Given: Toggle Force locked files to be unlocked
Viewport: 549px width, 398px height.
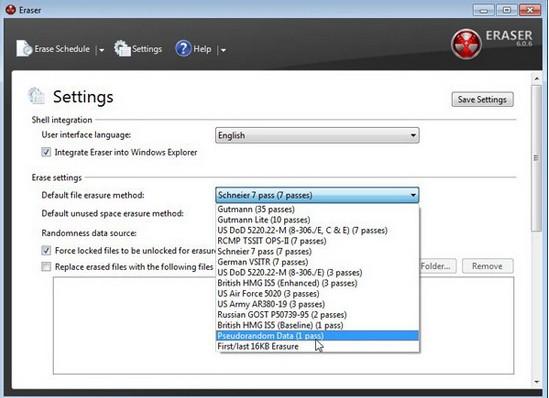Looking at the screenshot, I should (x=46, y=250).
